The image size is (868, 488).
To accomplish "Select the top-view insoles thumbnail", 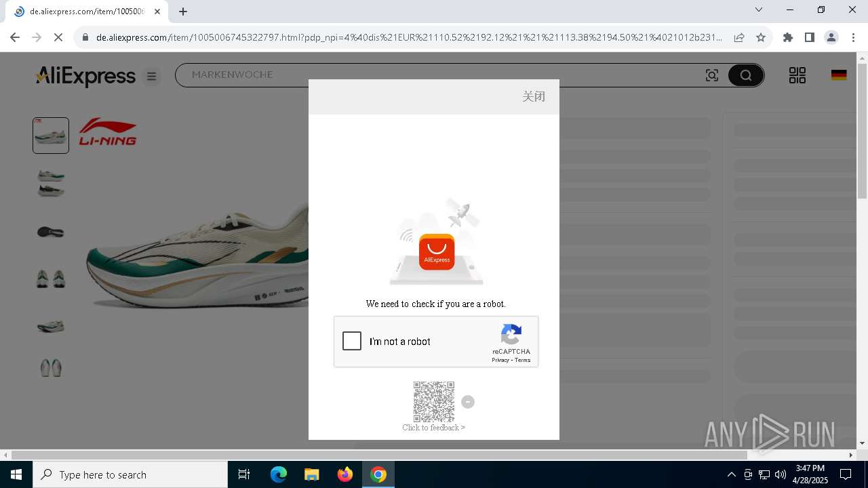I will pyautogui.click(x=51, y=368).
